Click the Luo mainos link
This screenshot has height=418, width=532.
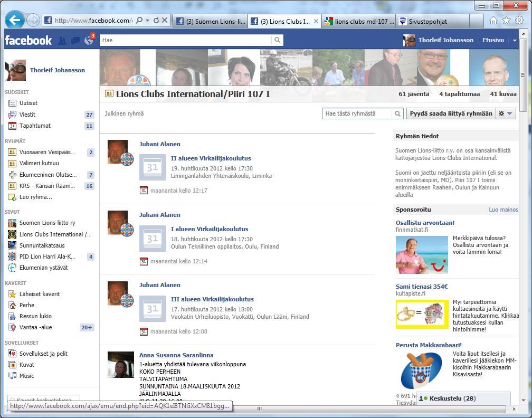point(503,210)
